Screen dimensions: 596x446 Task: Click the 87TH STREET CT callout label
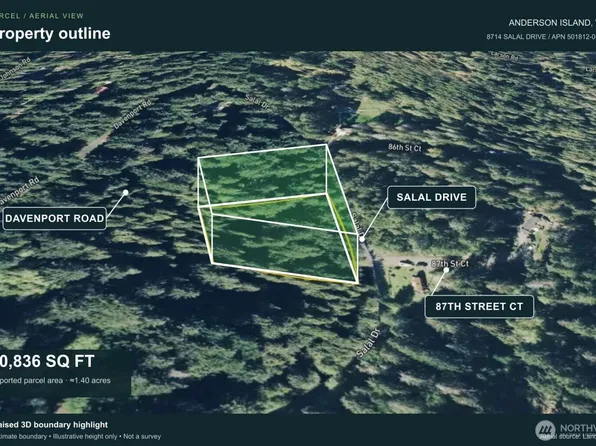click(x=479, y=306)
